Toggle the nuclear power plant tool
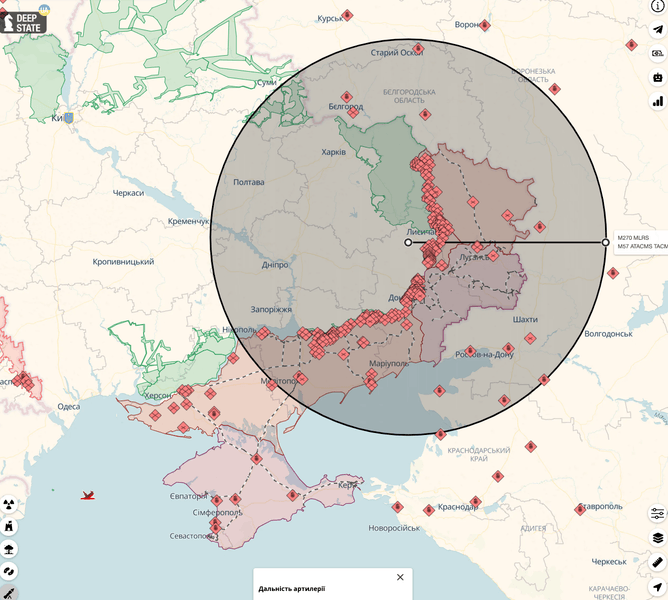668x600 pixels. [9, 525]
